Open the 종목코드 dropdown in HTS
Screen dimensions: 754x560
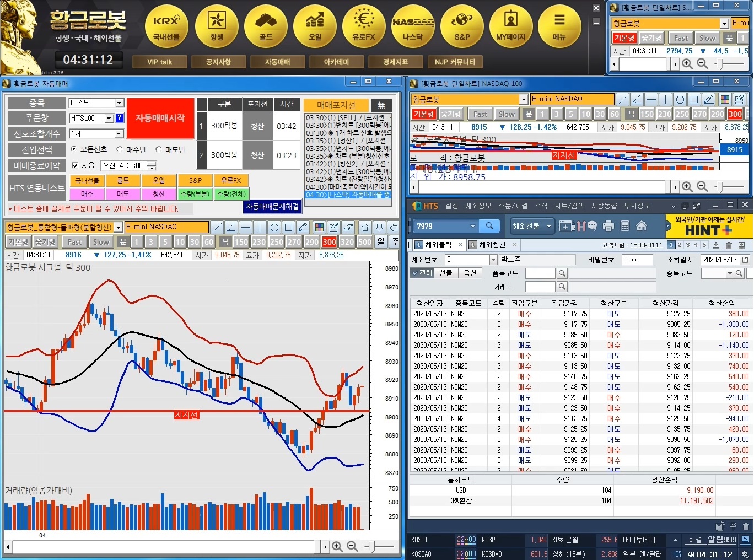730,273
